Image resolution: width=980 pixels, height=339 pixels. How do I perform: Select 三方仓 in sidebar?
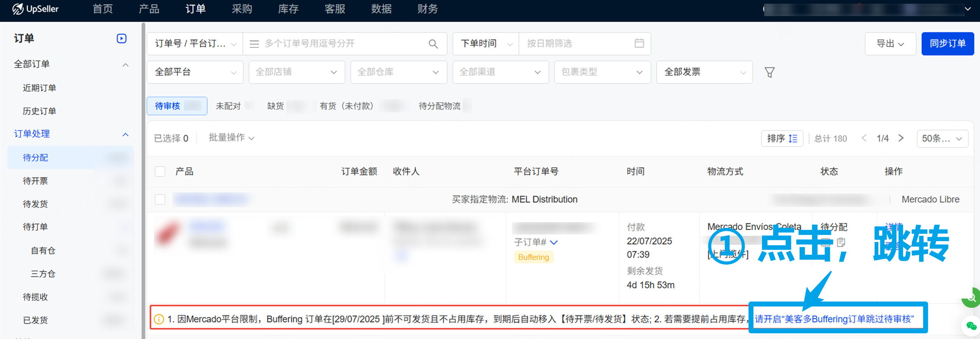point(43,274)
